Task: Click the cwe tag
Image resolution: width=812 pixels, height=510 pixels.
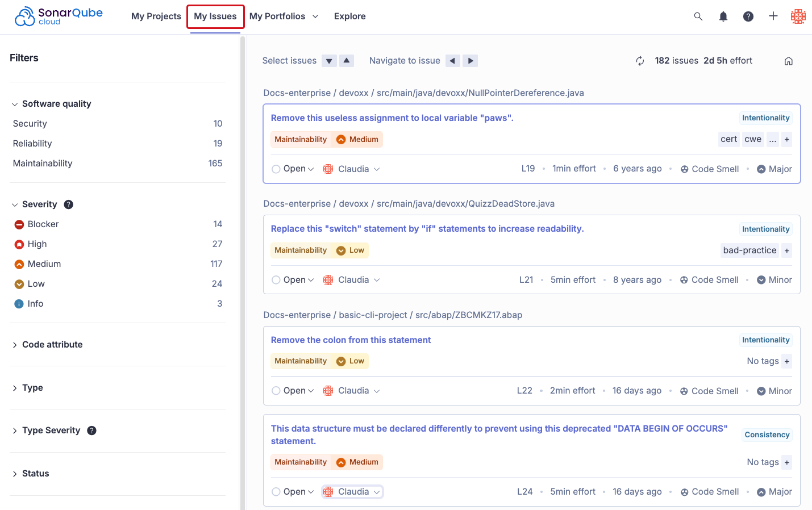Action: (753, 139)
